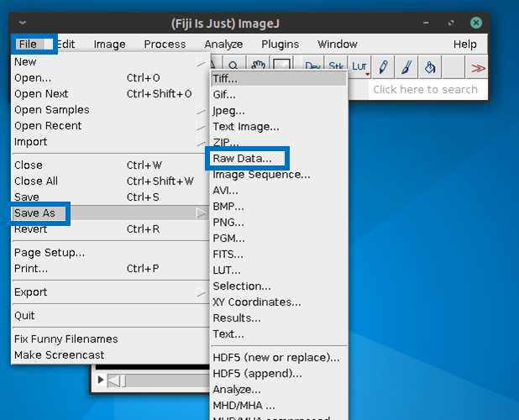
Task: Save as Tiff... format
Action: 279,79
